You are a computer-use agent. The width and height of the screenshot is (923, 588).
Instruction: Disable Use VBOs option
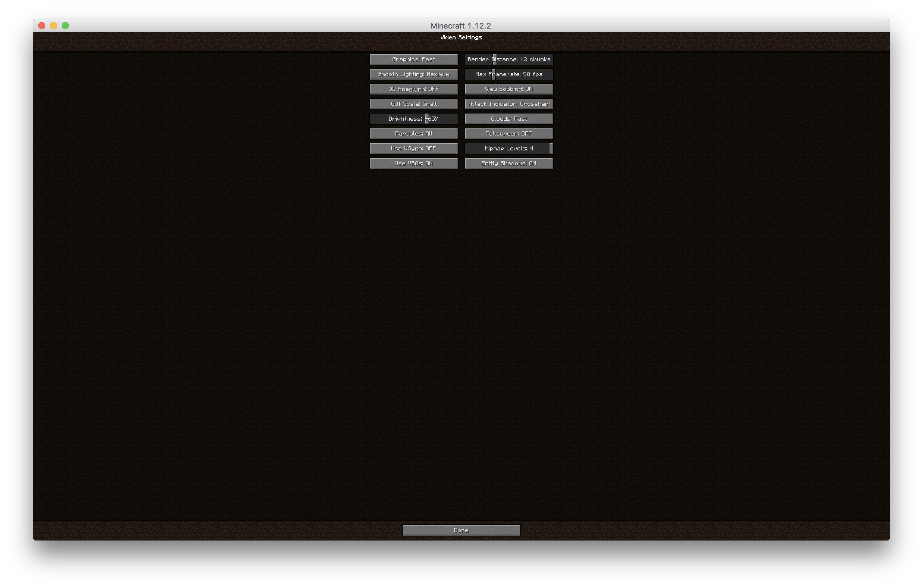pyautogui.click(x=413, y=163)
